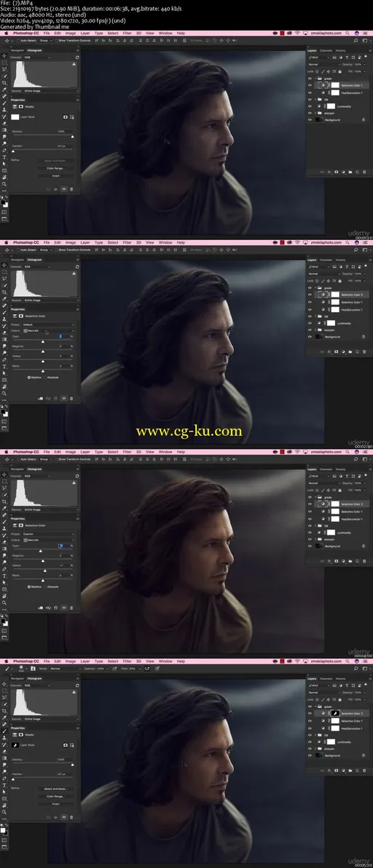Select the Pen tool in the second frame
The height and width of the screenshot is (868, 373).
point(4,360)
